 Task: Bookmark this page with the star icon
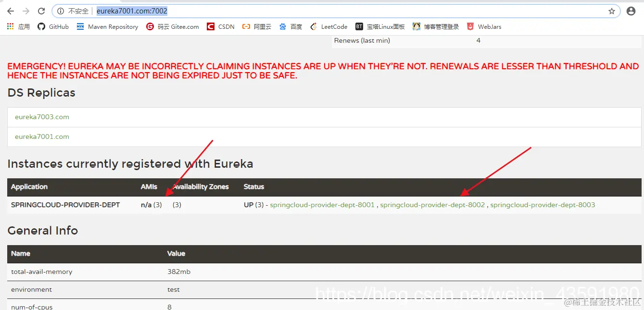tap(612, 11)
